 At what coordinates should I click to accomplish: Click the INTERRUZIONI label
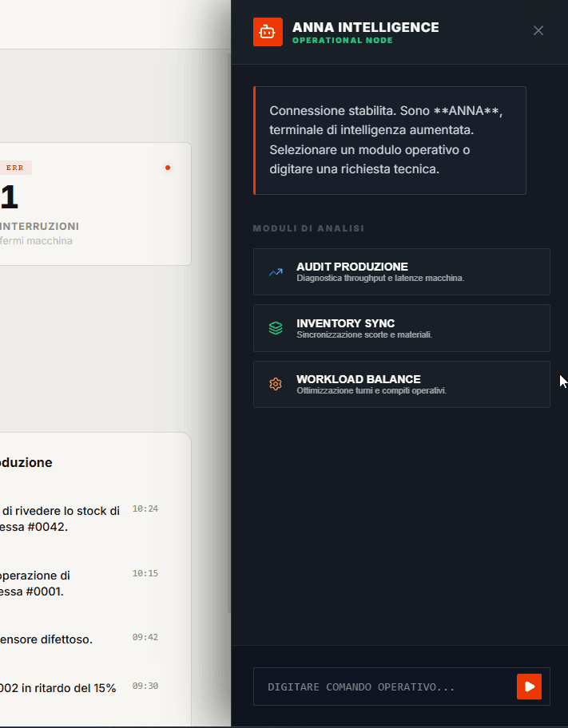click(x=39, y=227)
